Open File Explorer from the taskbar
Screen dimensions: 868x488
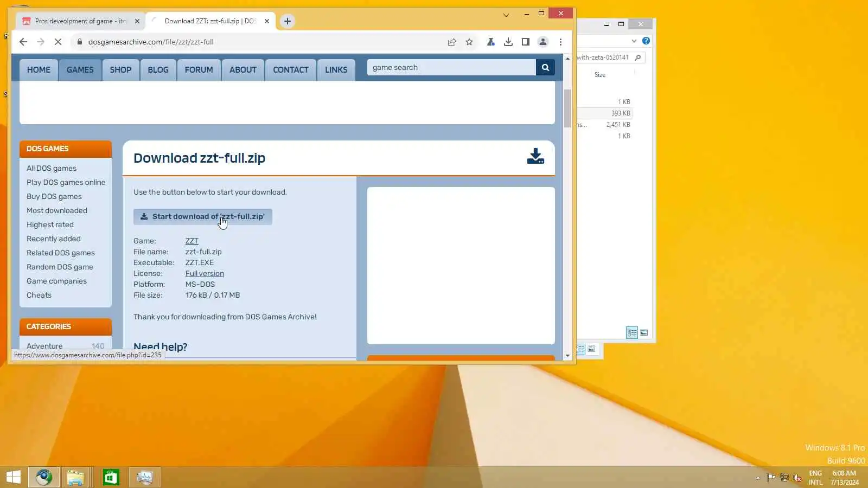(x=75, y=477)
